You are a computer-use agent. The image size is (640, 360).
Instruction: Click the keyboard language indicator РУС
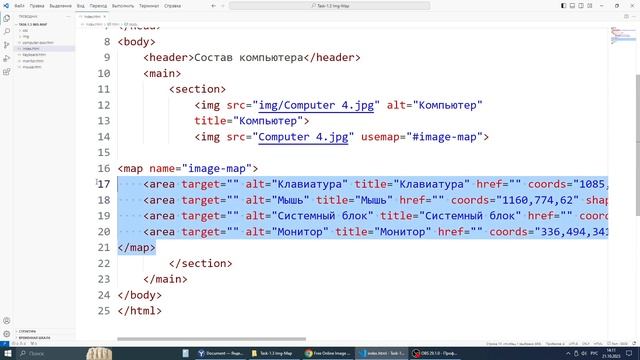pos(594,353)
